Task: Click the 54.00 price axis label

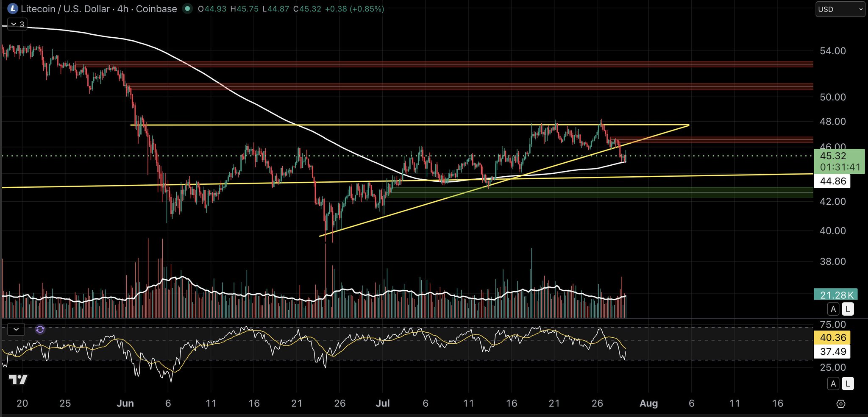Action: [833, 51]
